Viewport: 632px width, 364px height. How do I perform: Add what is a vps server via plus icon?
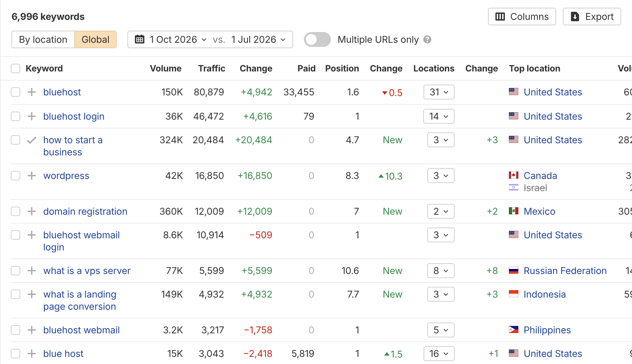[x=32, y=271]
